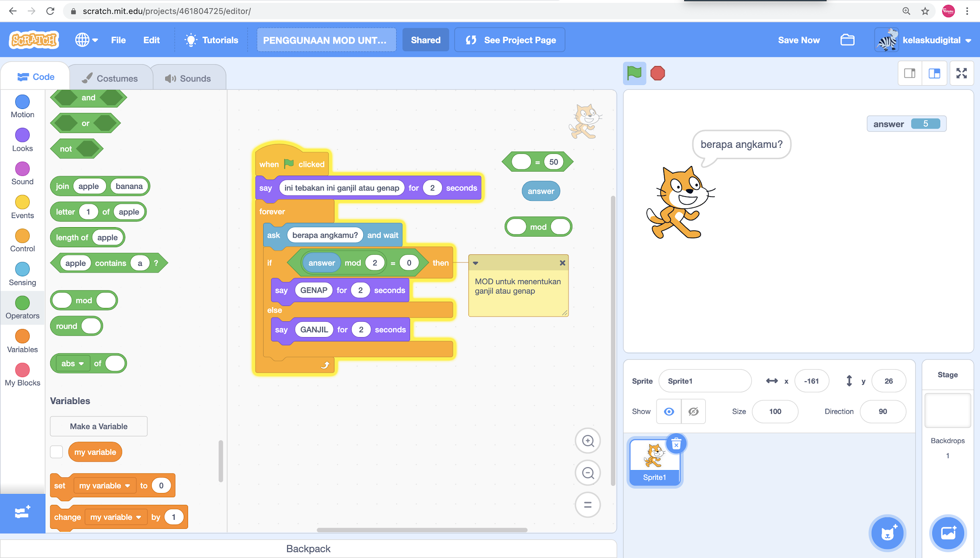Image resolution: width=980 pixels, height=558 pixels.
Task: Open the Sound blocks category
Action: 22,172
